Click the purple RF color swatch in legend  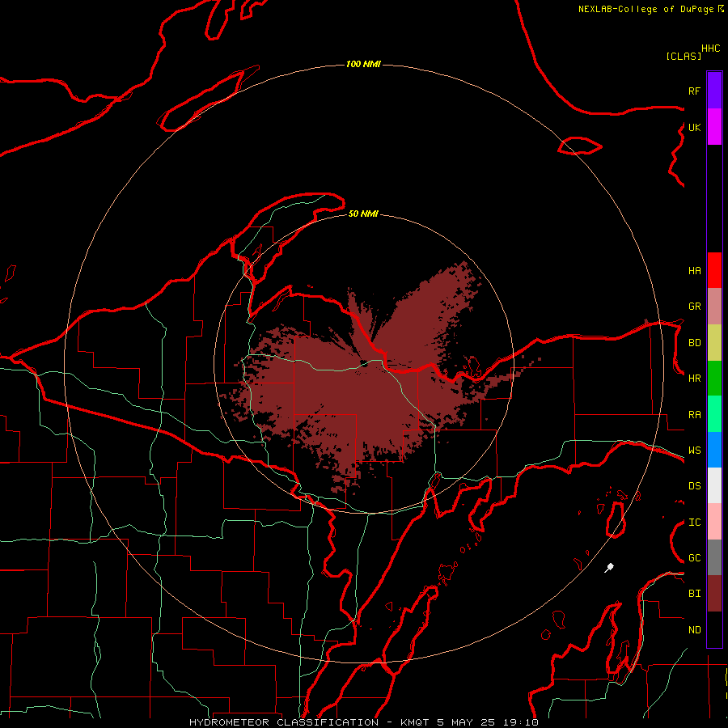click(x=714, y=91)
